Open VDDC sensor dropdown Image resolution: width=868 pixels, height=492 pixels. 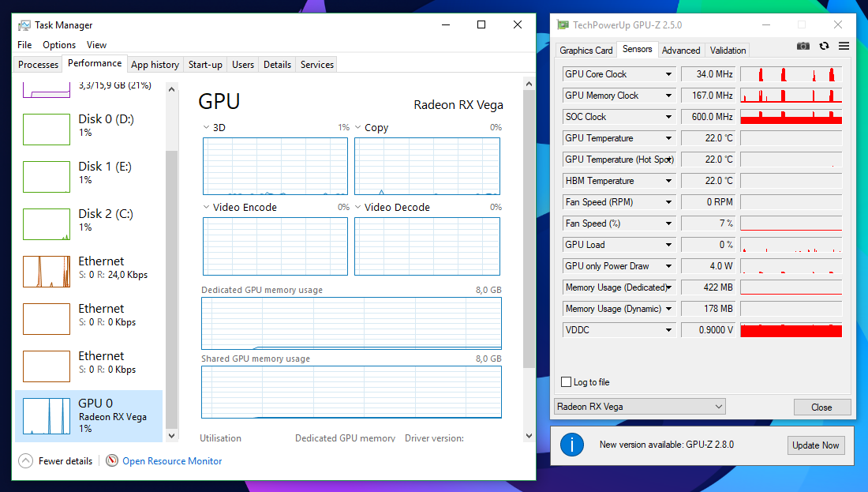click(668, 330)
